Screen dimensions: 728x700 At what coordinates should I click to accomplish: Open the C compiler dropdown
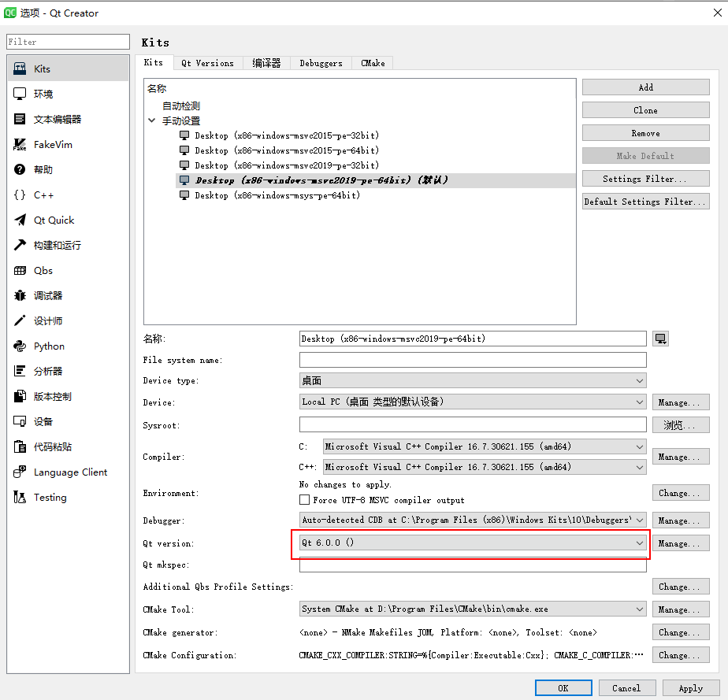[485, 446]
